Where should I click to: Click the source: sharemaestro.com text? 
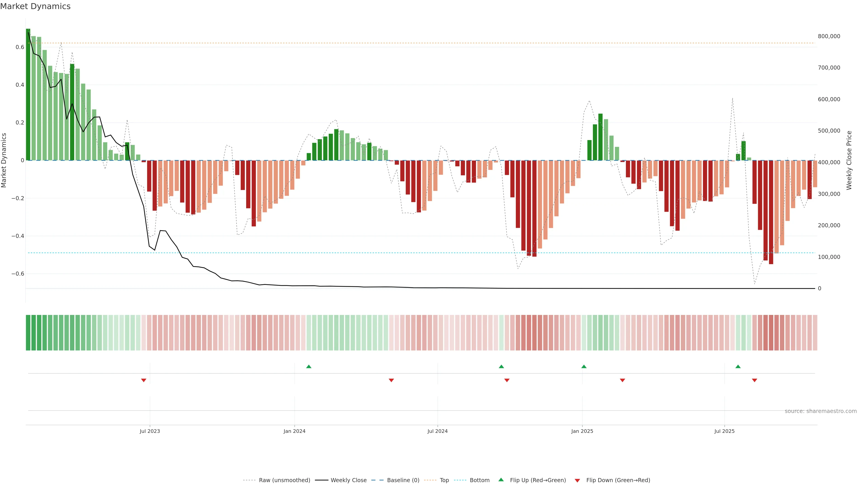click(x=821, y=411)
